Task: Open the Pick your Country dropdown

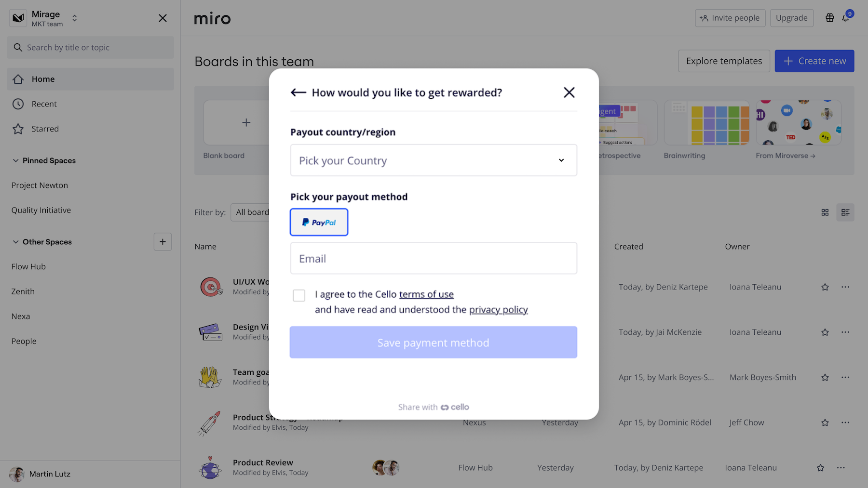Action: [433, 160]
